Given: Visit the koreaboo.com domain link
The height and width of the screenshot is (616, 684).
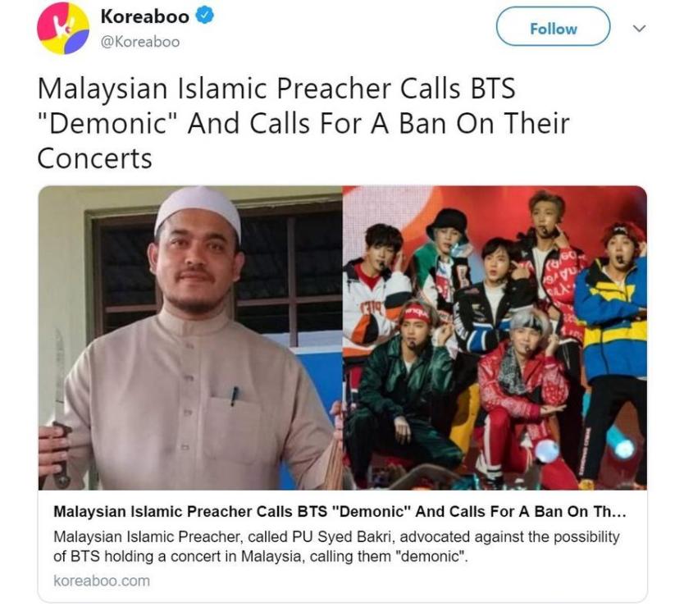Looking at the screenshot, I should tap(102, 581).
